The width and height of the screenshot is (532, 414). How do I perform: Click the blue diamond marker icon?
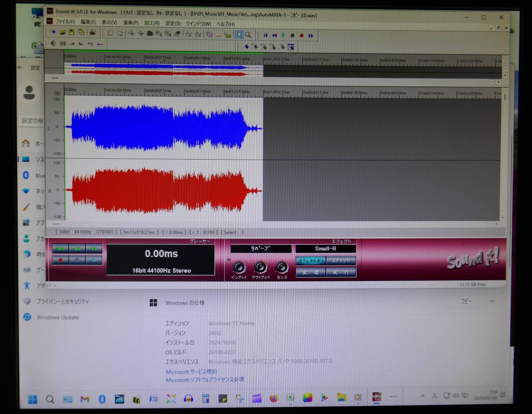point(246,46)
